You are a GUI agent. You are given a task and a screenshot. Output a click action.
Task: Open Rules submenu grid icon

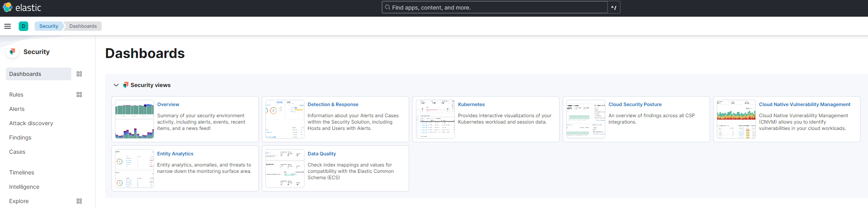79,95
